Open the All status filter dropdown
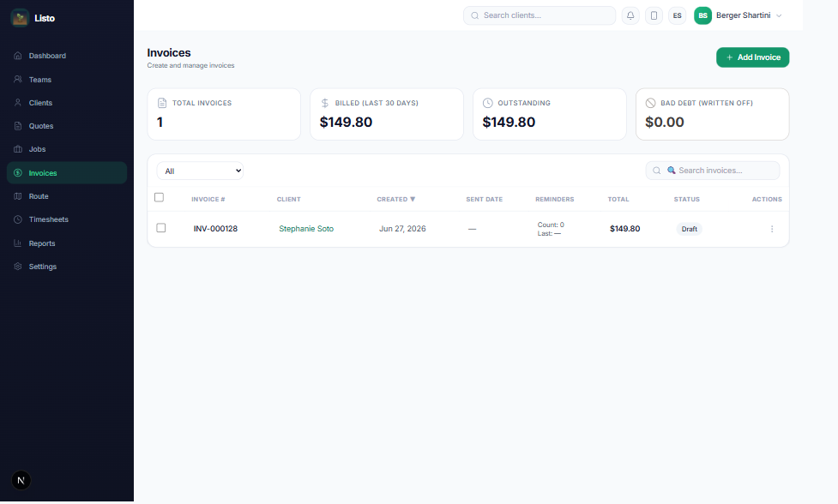This screenshot has height=504, width=838. pyautogui.click(x=200, y=171)
